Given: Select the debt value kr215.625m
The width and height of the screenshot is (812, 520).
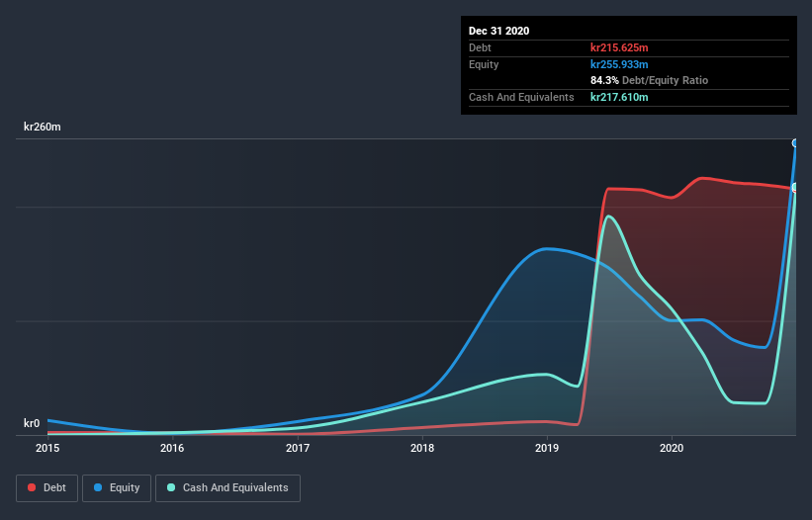Looking at the screenshot, I should 619,47.
